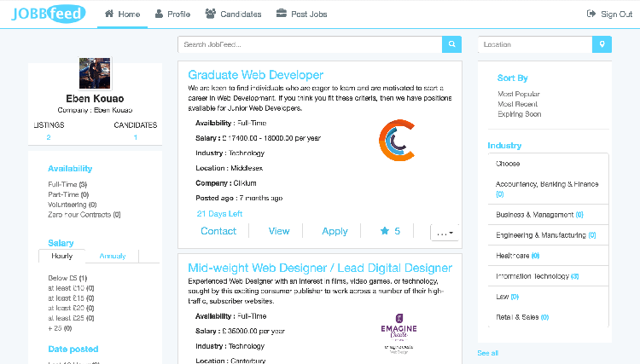Click the Sign Out link
The image size is (640, 364).
tap(609, 14)
